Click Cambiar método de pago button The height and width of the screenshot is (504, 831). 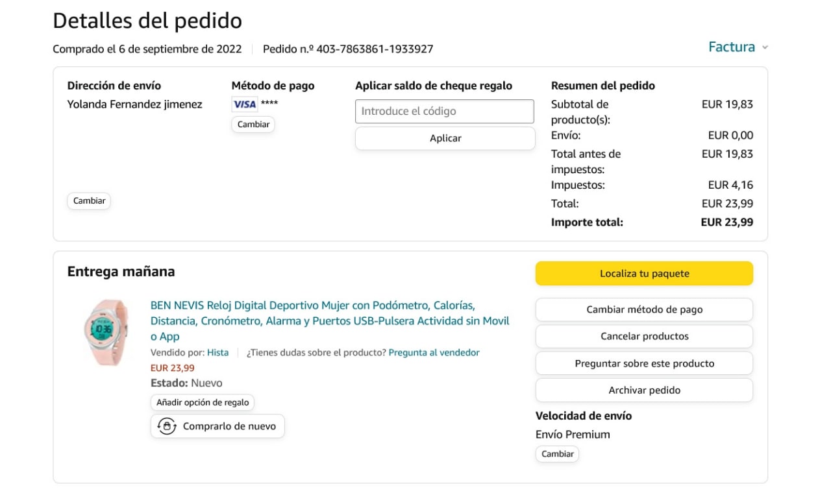point(644,309)
